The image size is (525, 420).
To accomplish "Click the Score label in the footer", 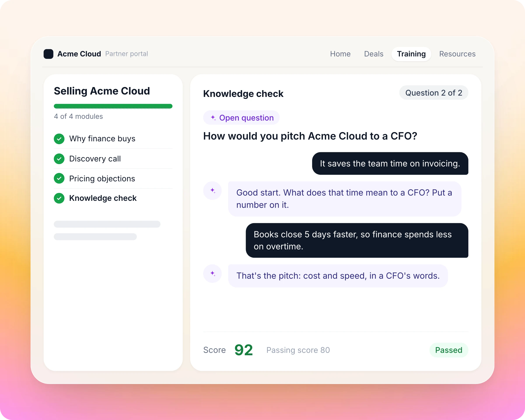I will pyautogui.click(x=215, y=350).
